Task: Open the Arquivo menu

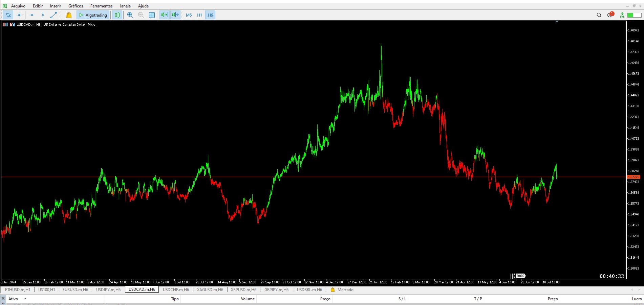Action: point(18,6)
